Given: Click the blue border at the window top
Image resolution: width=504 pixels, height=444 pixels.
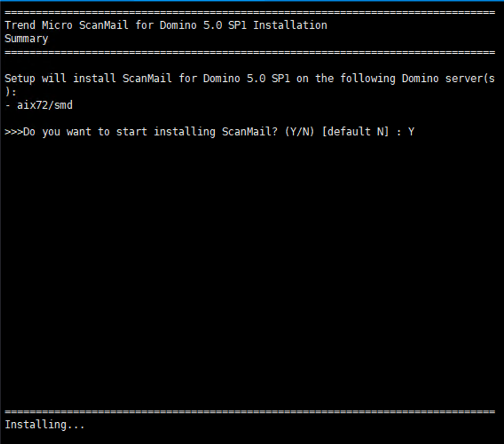Looking at the screenshot, I should tap(252, 1).
